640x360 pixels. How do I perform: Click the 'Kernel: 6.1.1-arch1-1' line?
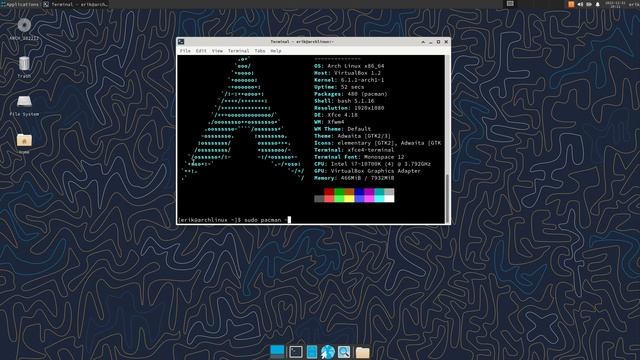[349, 80]
